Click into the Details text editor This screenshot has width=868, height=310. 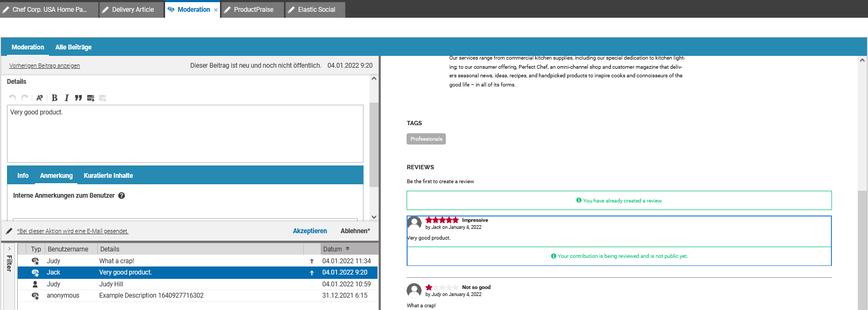point(185,134)
